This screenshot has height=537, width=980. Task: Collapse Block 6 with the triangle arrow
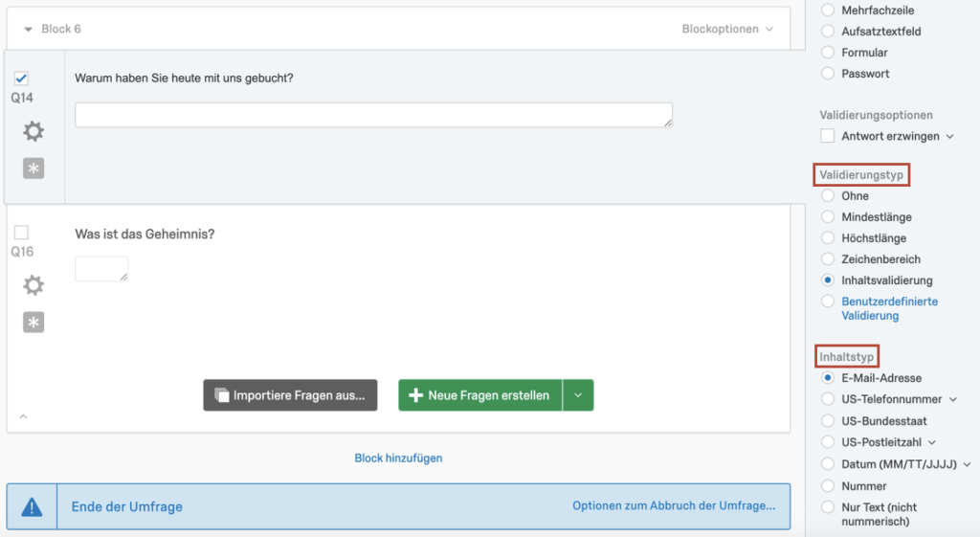(28, 30)
